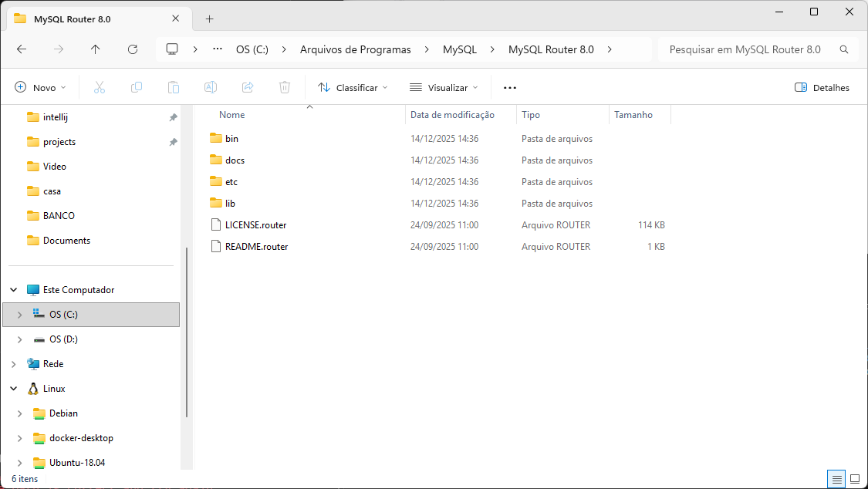This screenshot has height=489, width=868.
Task: Navigate to OS (C:) breadcrumb
Action: point(252,49)
